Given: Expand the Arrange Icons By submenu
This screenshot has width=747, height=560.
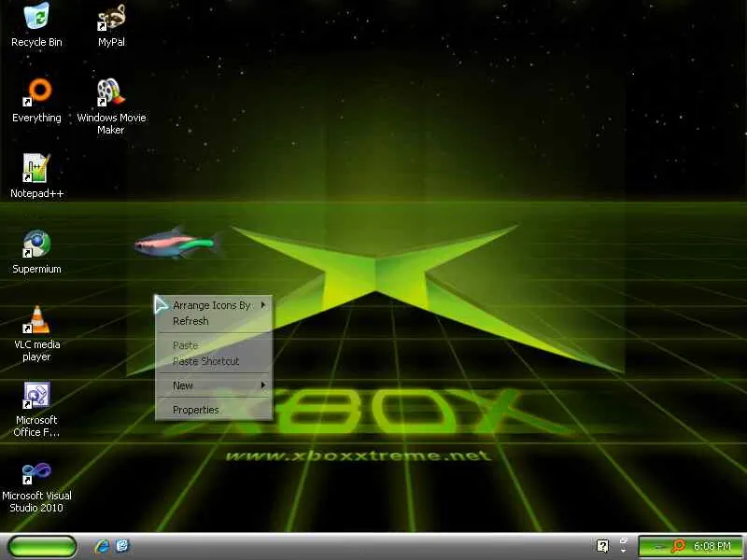Looking at the screenshot, I should [214, 305].
